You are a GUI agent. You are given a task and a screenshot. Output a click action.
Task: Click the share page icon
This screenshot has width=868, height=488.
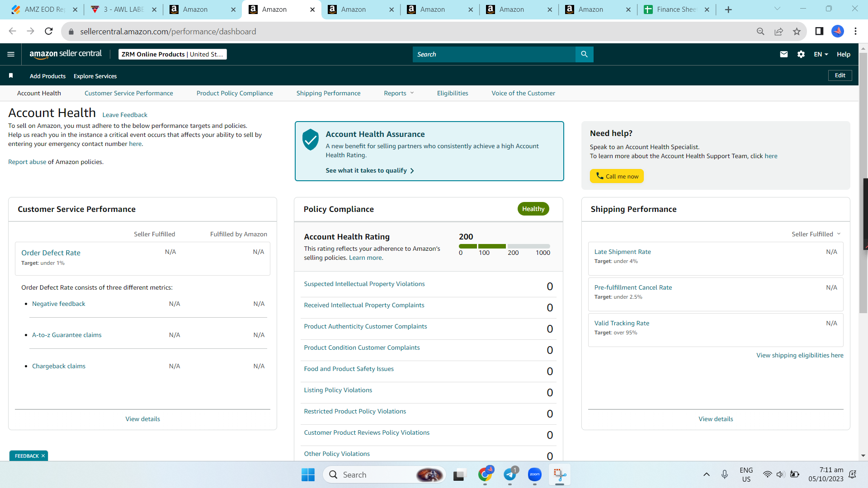[x=778, y=31]
